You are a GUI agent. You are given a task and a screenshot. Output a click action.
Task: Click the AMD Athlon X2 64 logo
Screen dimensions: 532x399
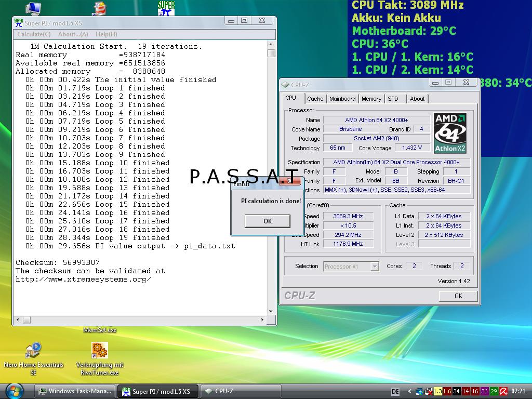[450, 134]
